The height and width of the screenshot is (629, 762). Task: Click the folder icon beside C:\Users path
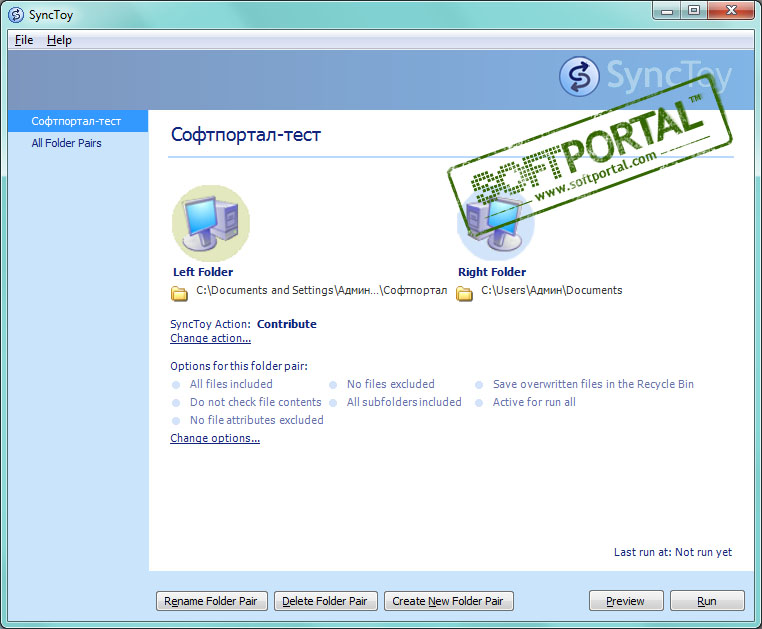(464, 293)
